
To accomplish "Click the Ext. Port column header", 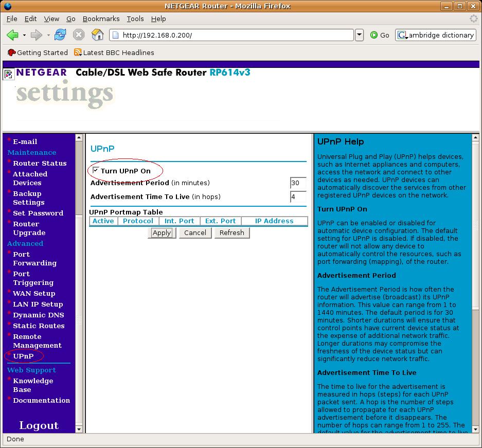I will tap(220, 221).
